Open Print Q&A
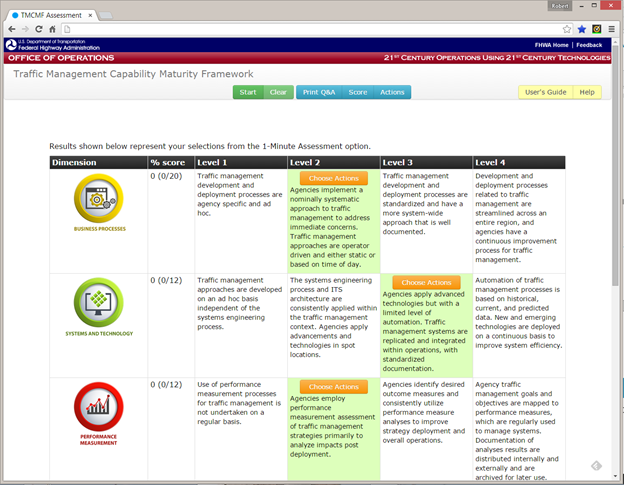 click(x=319, y=92)
